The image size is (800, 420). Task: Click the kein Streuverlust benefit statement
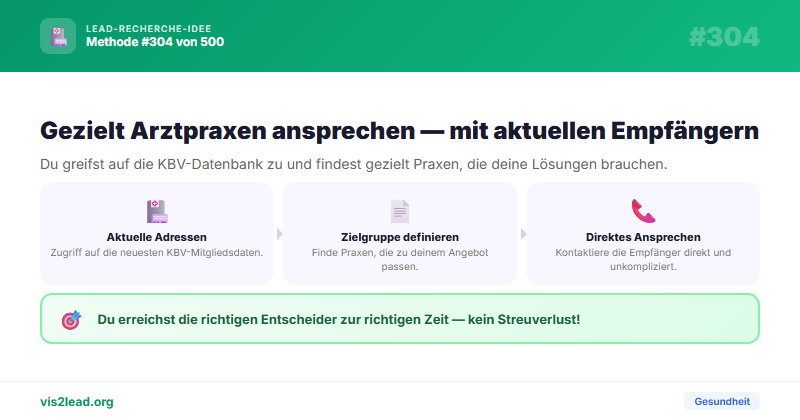(339, 319)
